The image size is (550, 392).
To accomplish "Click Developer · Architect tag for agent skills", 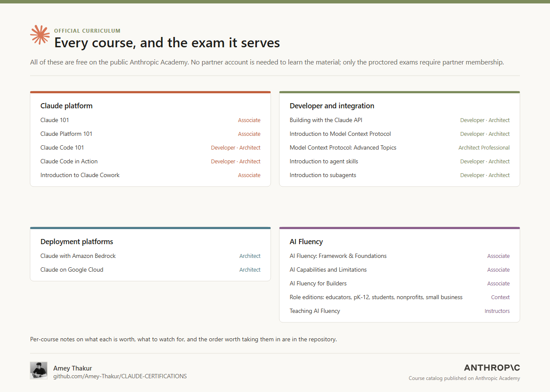I will tap(485, 162).
